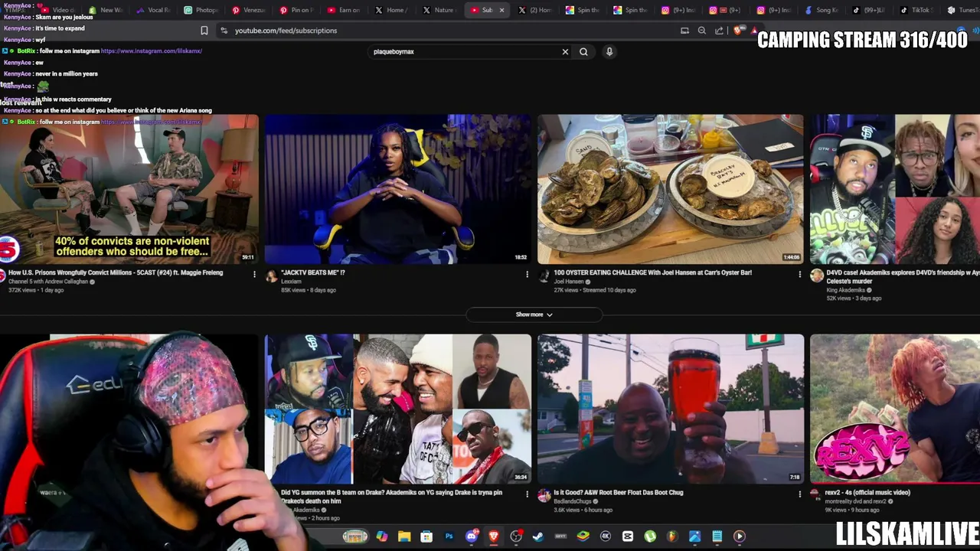This screenshot has width=980, height=551.
Task: Open 4K Downloader from the taskbar
Action: point(606,536)
